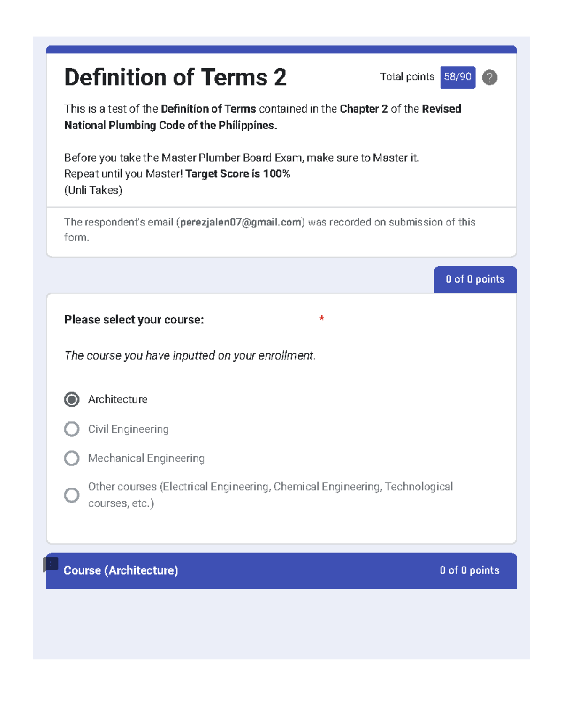563x728 pixels.
Task: Click the italic enrollment course hint text
Action: (190, 355)
